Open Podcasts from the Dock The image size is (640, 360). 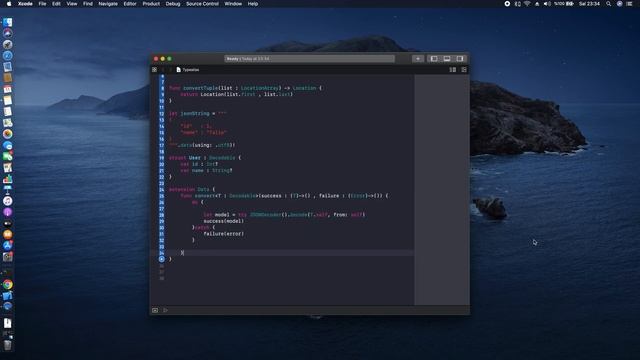point(8,212)
